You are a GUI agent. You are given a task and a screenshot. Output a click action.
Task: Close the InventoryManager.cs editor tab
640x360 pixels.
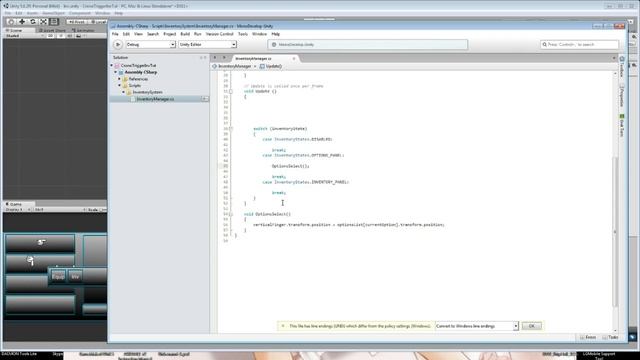tap(293, 59)
